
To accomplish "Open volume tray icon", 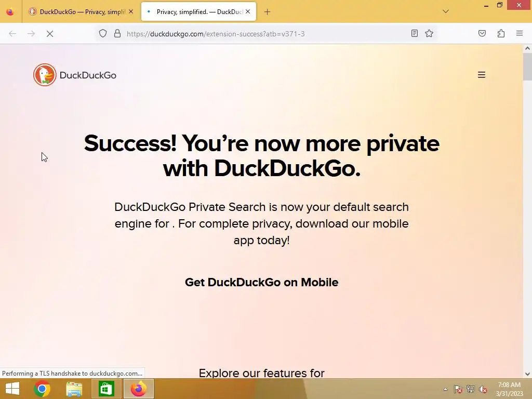I will tap(483, 389).
